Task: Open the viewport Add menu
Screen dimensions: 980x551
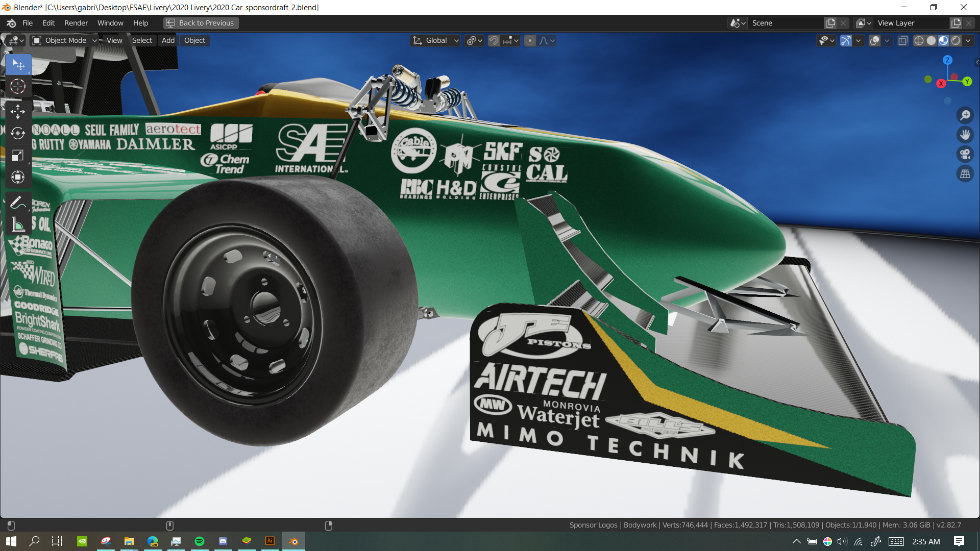Action: [168, 41]
